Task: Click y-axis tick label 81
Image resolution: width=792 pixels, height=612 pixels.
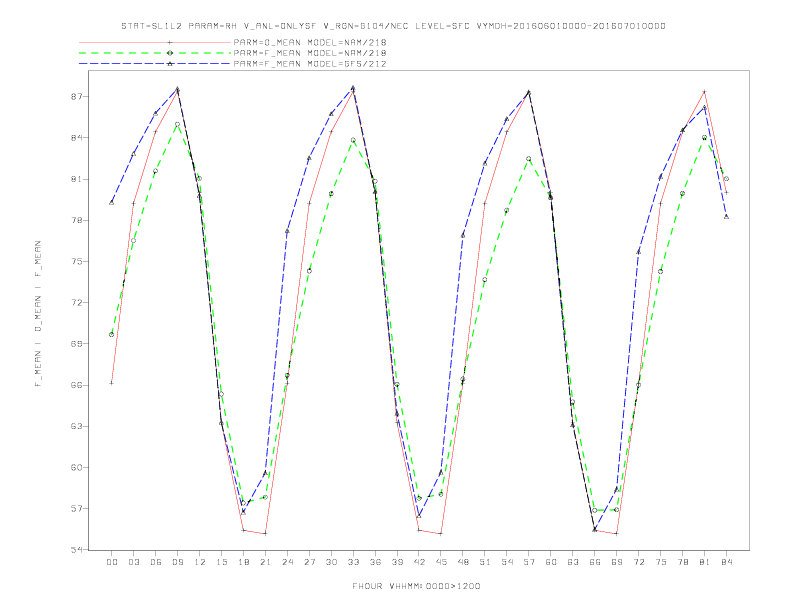Action: coord(77,179)
